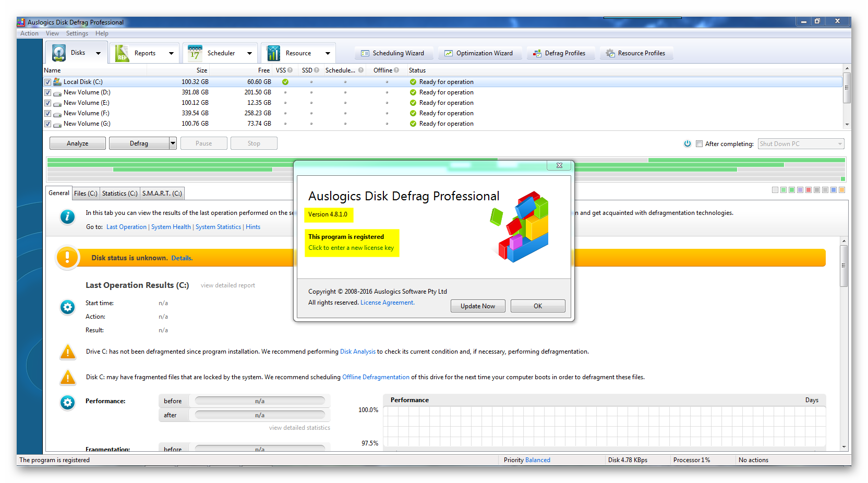
Task: Close the About dialog with X
Action: coord(559,165)
